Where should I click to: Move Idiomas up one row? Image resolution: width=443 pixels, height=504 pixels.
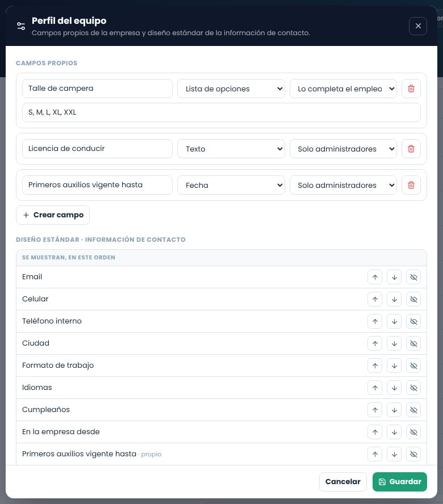375,388
